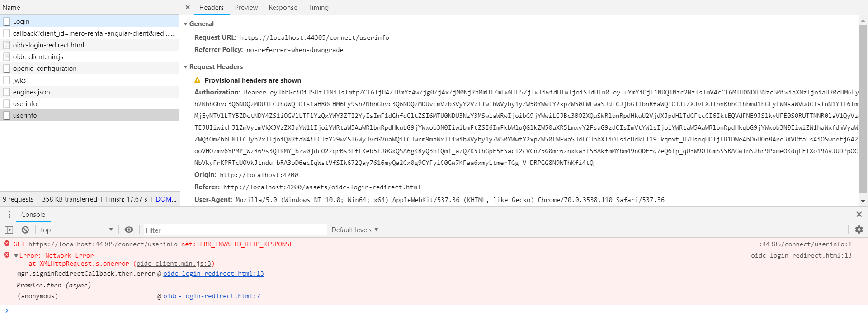The height and width of the screenshot is (314, 868).
Task: Collapse the Request Headers section
Action: [186, 67]
